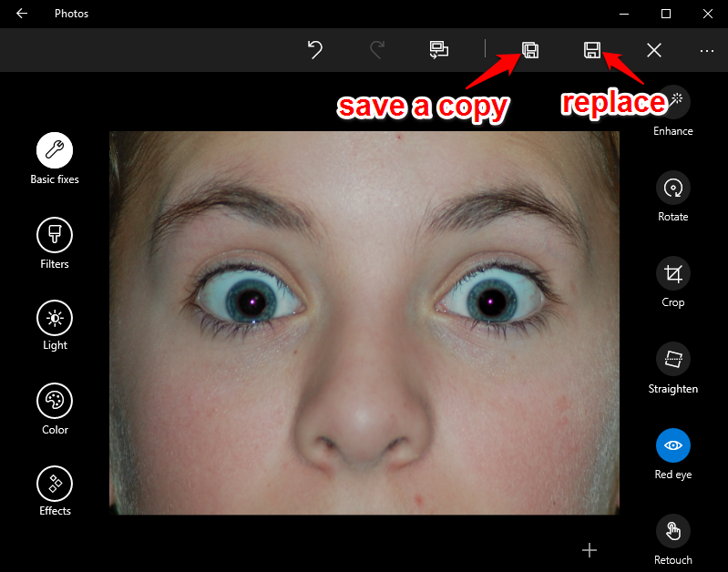
Task: Open the Color adjustments category
Action: (55, 401)
